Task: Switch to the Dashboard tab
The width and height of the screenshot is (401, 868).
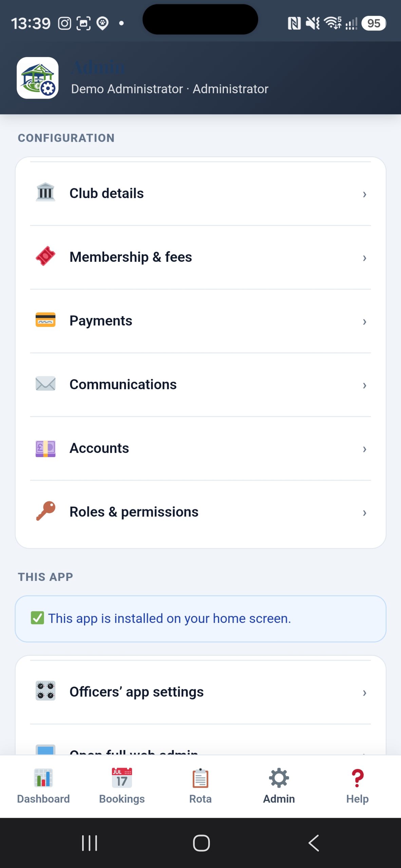Action: click(43, 786)
